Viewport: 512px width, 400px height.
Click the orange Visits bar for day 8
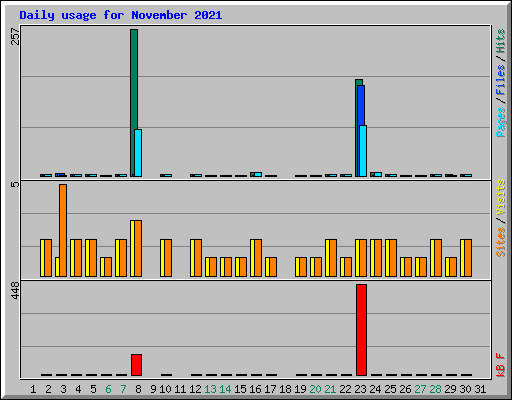(x=138, y=248)
